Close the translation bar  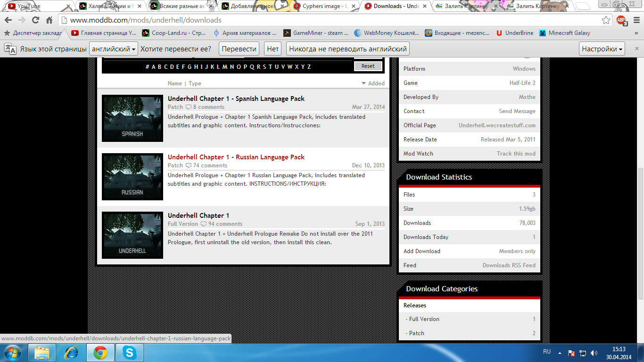click(636, 49)
